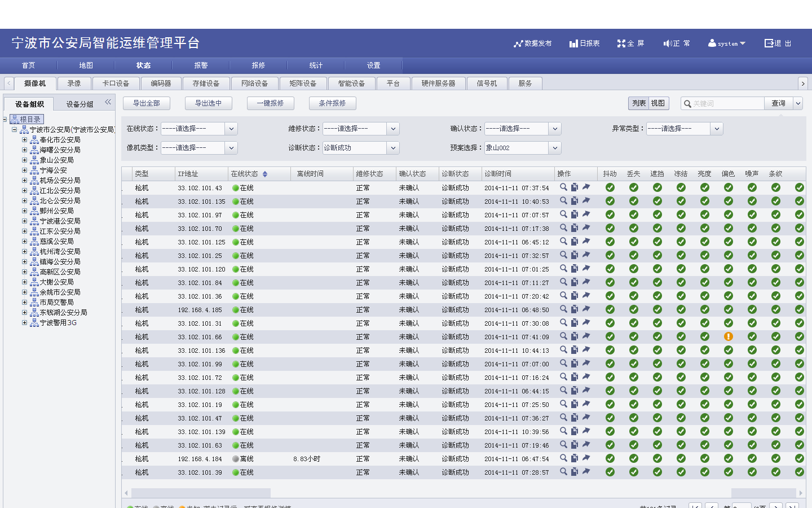Switch to 列表 list view
The image size is (812, 508).
pos(639,103)
